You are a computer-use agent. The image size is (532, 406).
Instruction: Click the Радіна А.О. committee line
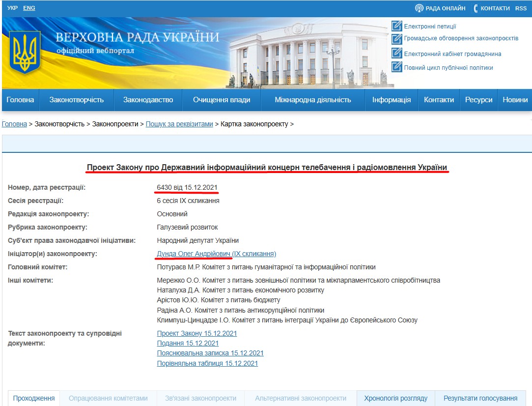[x=241, y=310]
